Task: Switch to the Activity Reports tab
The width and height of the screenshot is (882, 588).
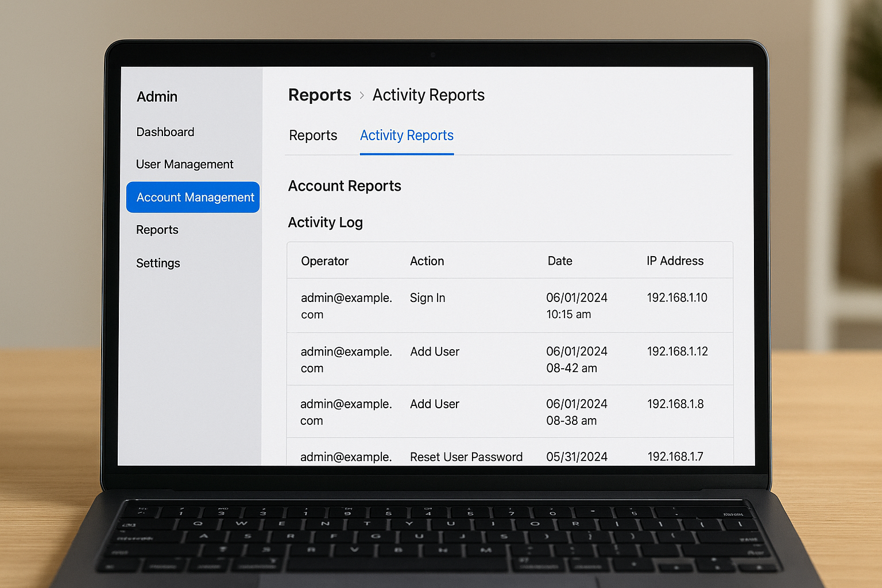Action: click(x=407, y=136)
